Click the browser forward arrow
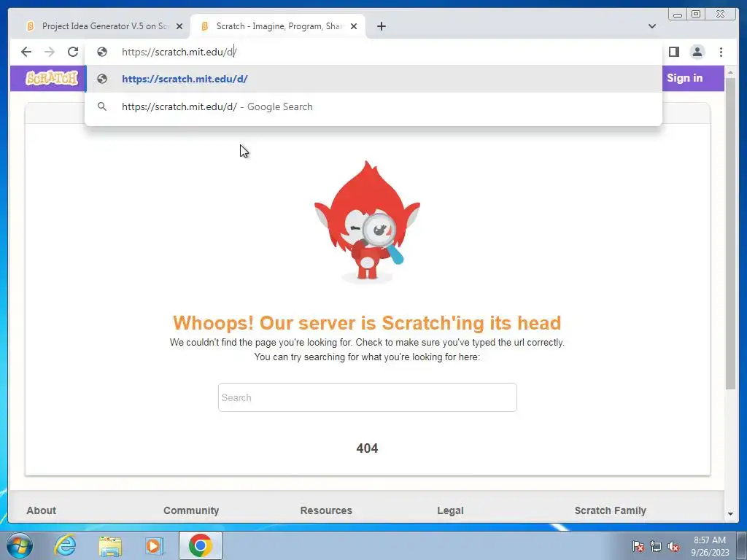 click(50, 52)
